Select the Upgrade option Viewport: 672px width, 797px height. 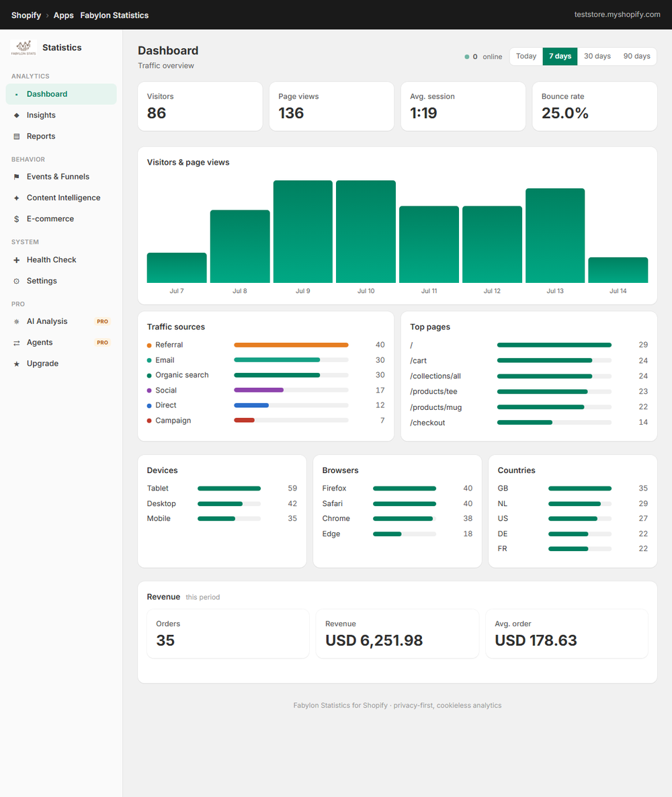[61, 364]
